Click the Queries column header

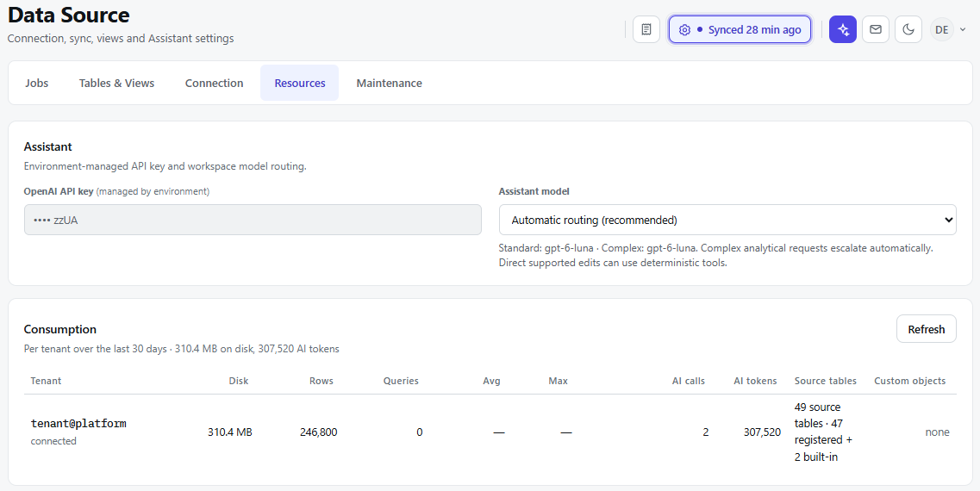click(x=402, y=381)
